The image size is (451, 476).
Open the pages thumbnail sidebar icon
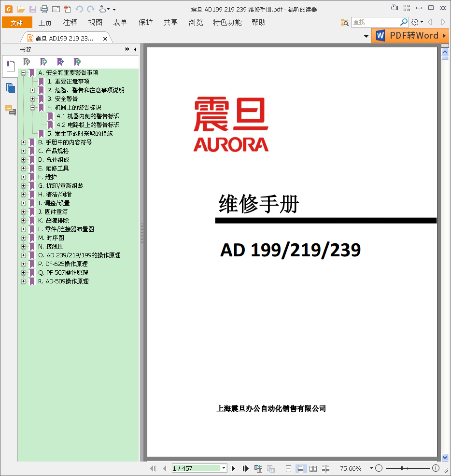(10, 88)
